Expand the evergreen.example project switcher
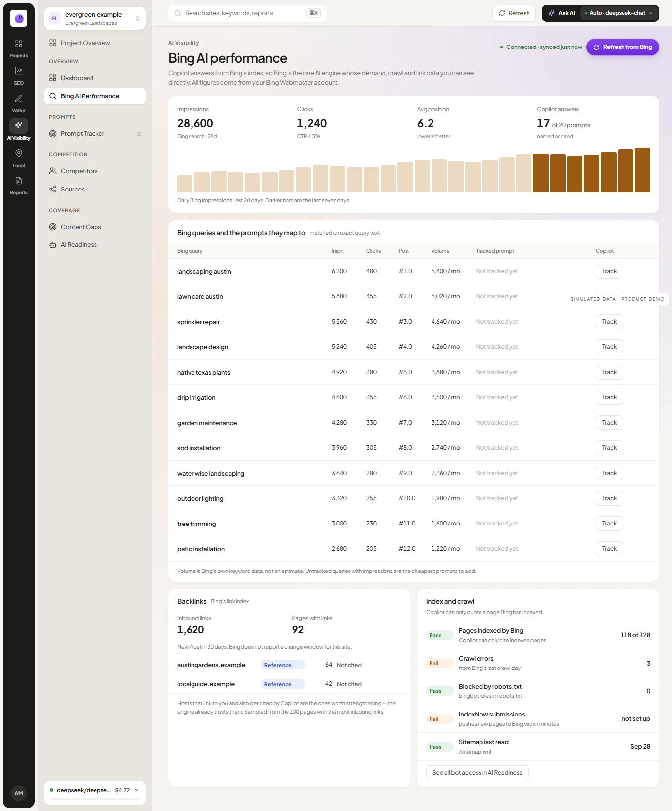Screen dimensions: 672x811 95,18
